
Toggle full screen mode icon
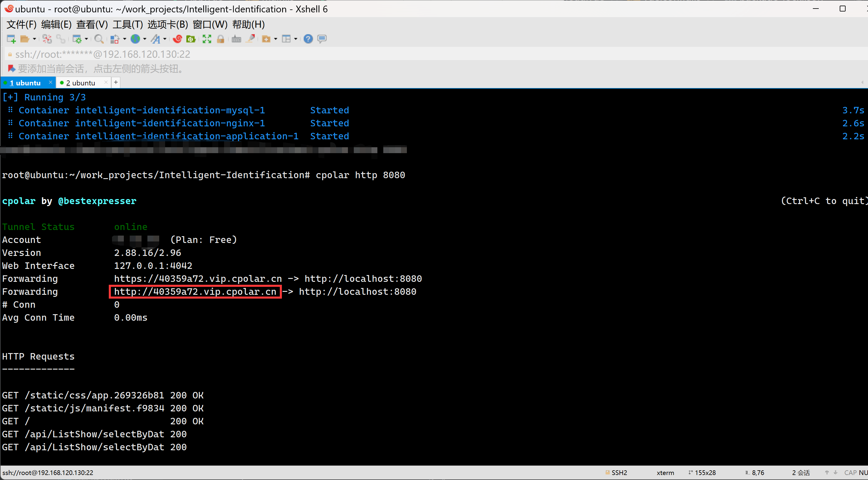tap(207, 39)
